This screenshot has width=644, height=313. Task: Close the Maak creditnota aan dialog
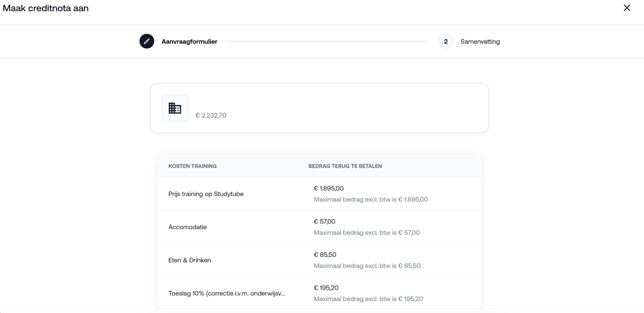[627, 8]
